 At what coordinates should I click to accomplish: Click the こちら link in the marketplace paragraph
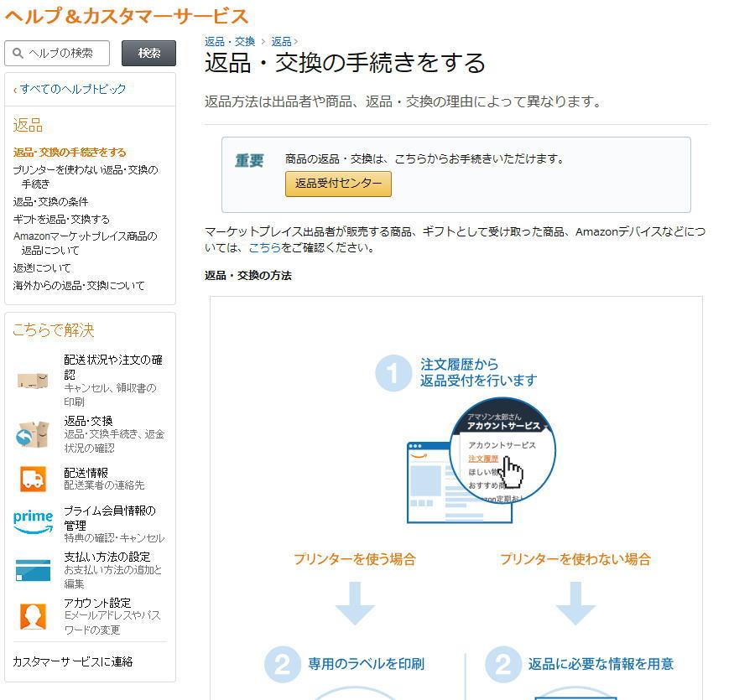[x=264, y=247]
